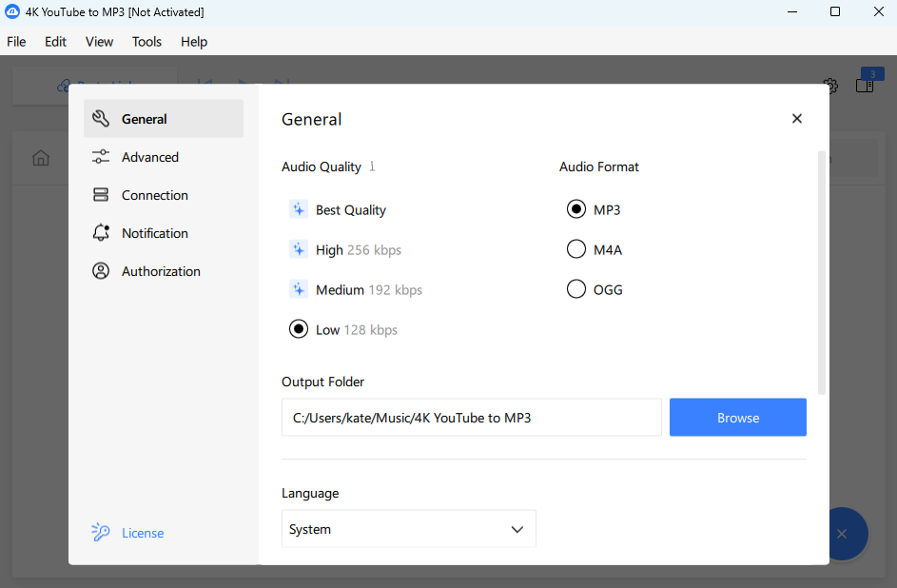Click the home icon in main window
897x588 pixels.
point(41,158)
